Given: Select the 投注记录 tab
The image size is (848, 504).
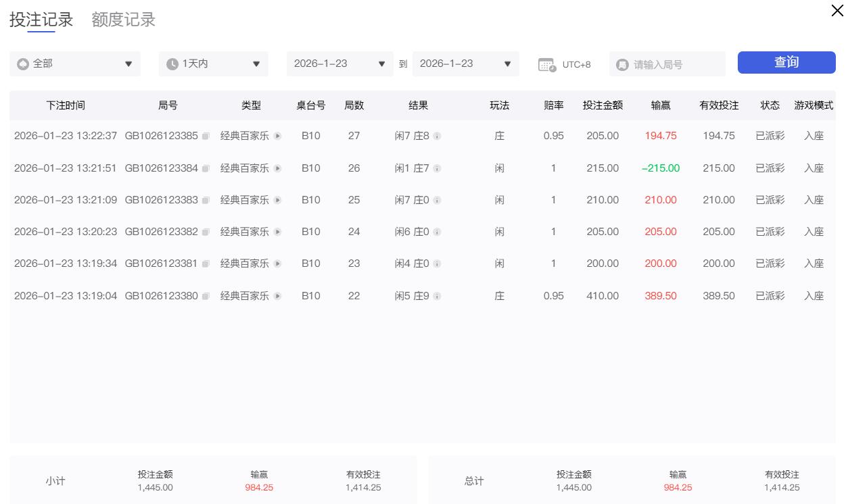Looking at the screenshot, I should click(41, 20).
